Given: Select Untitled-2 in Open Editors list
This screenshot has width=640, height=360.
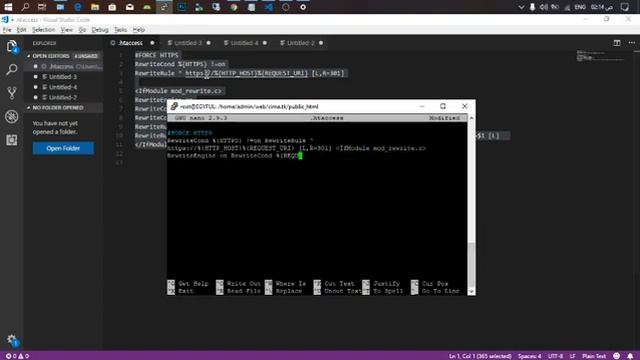Looking at the screenshot, I should click(63, 97).
